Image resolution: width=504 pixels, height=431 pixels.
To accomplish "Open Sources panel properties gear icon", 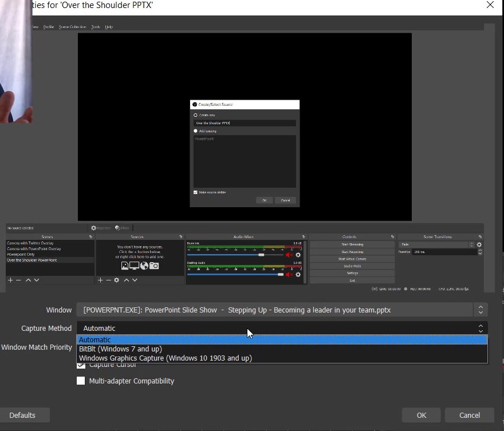I will [x=116, y=279].
